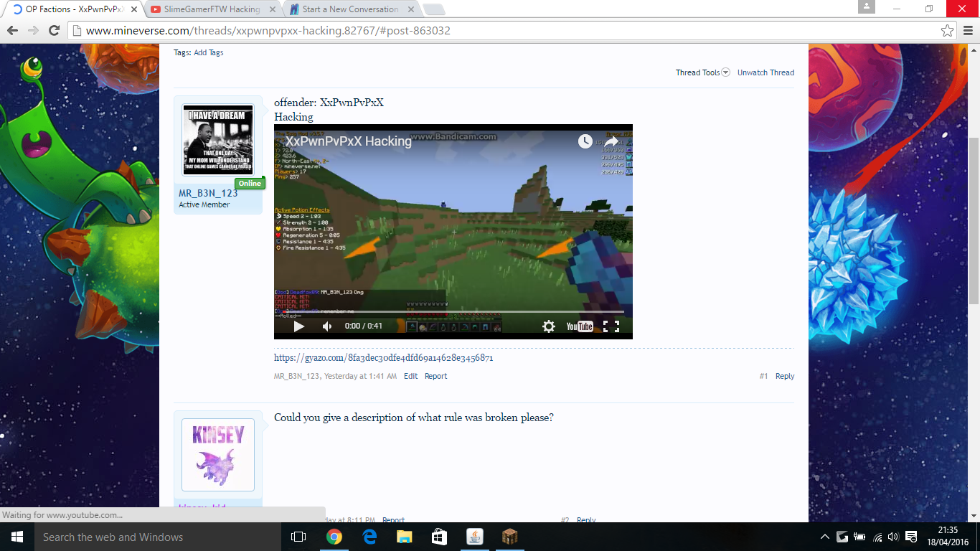Image resolution: width=980 pixels, height=551 pixels.
Task: Play the XxPwnPvPxX Hacking video
Action: pyautogui.click(x=299, y=326)
